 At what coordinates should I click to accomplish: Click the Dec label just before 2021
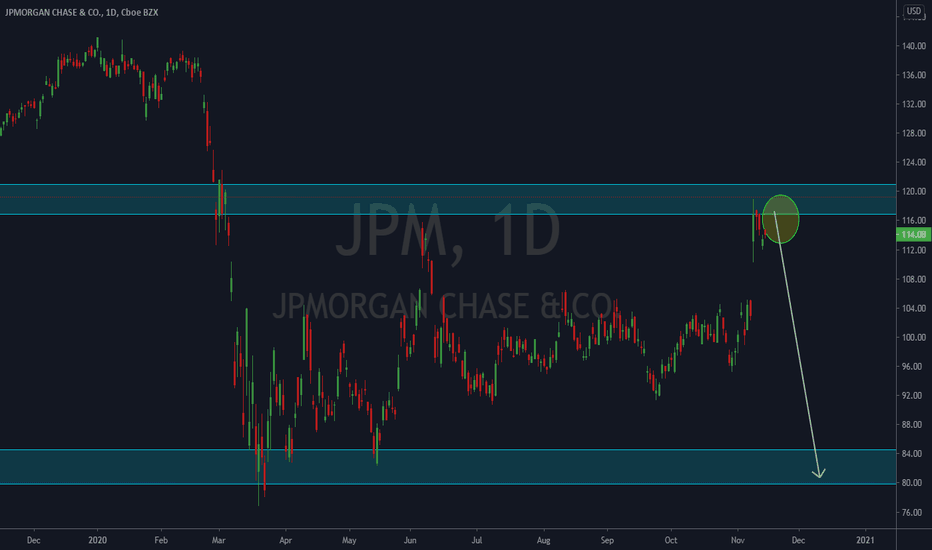(798, 540)
